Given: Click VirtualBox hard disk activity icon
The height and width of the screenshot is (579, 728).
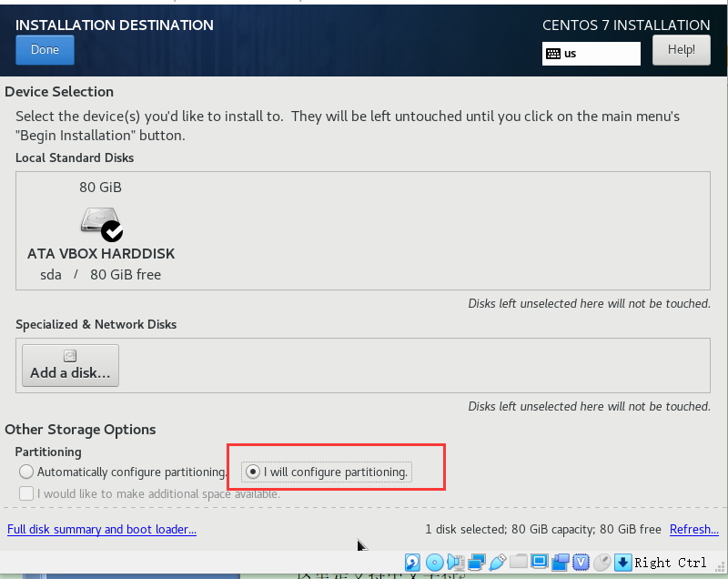Looking at the screenshot, I should [412, 563].
